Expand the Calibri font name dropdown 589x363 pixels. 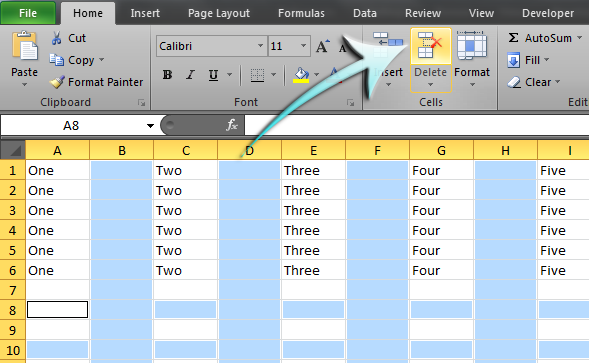[x=260, y=46]
